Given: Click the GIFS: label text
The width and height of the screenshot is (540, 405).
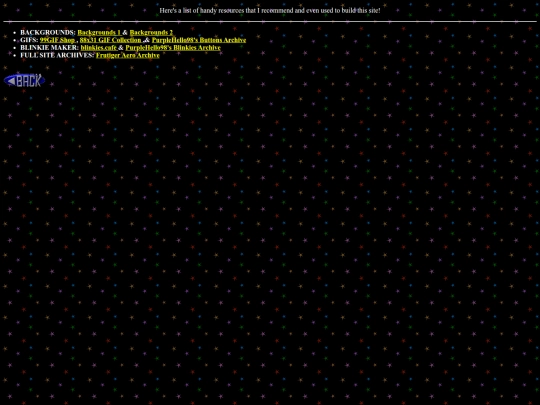Looking at the screenshot, I should (x=29, y=40).
